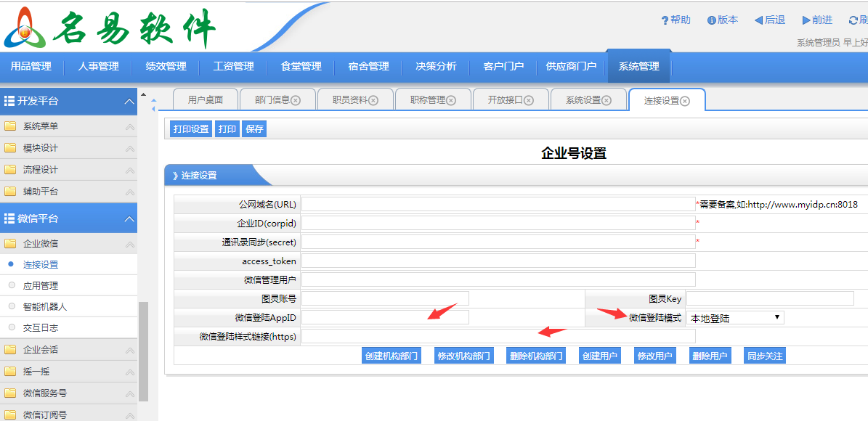Viewport: 868px width, 421px height.
Task: Click the 公网域名(URL) input field
Action: click(x=498, y=205)
